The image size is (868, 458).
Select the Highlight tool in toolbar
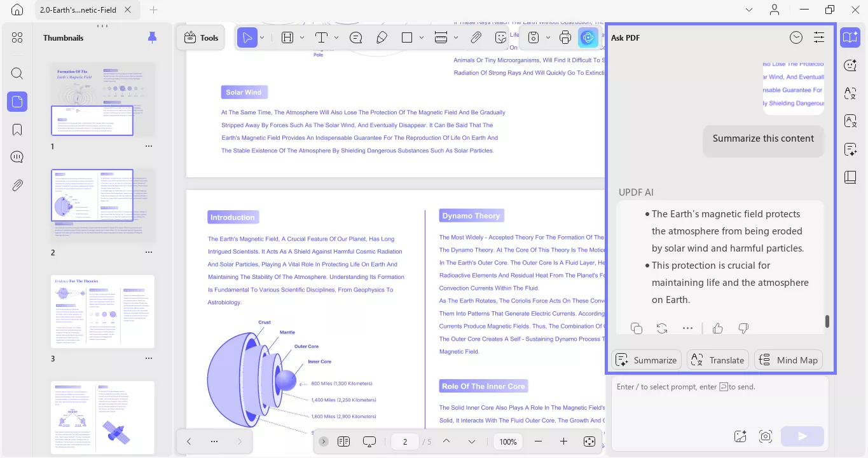[287, 38]
